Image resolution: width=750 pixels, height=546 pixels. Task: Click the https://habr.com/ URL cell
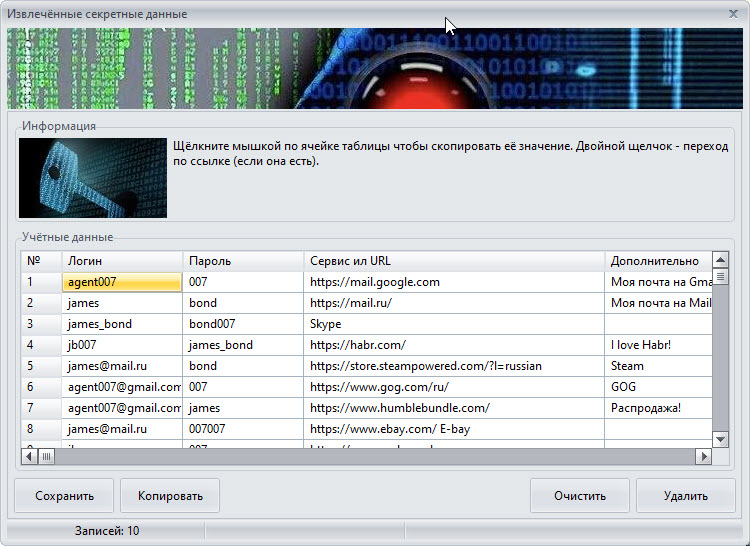tap(454, 345)
